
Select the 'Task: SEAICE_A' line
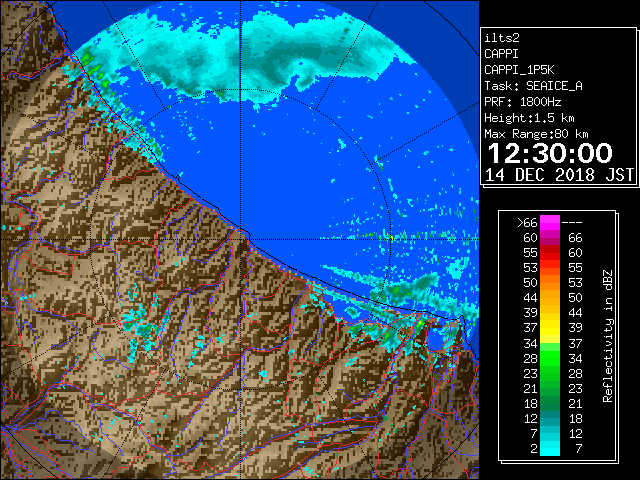pyautogui.click(x=533, y=86)
